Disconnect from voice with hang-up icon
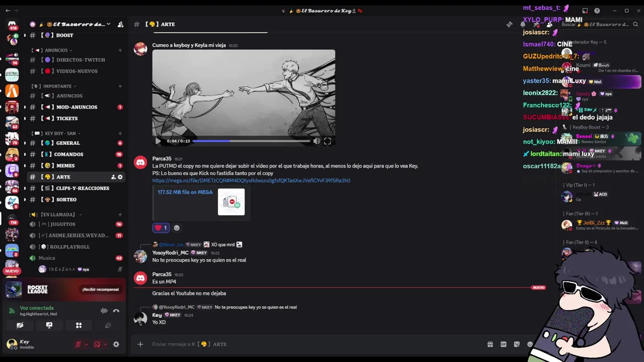Viewport: 644px width, 362px height. pyautogui.click(x=116, y=311)
